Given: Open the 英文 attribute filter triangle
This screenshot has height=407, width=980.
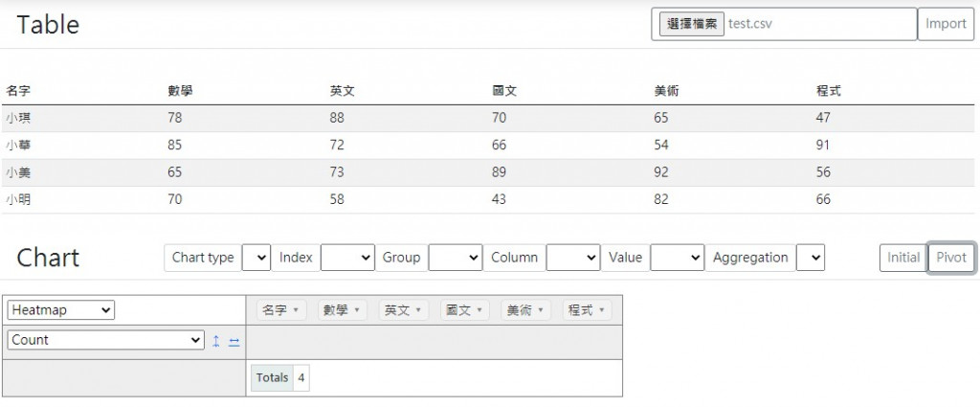Looking at the screenshot, I should pyautogui.click(x=418, y=310).
